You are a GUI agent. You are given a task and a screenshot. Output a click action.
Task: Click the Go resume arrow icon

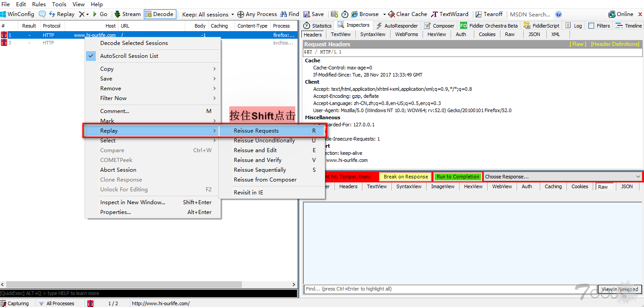point(95,14)
